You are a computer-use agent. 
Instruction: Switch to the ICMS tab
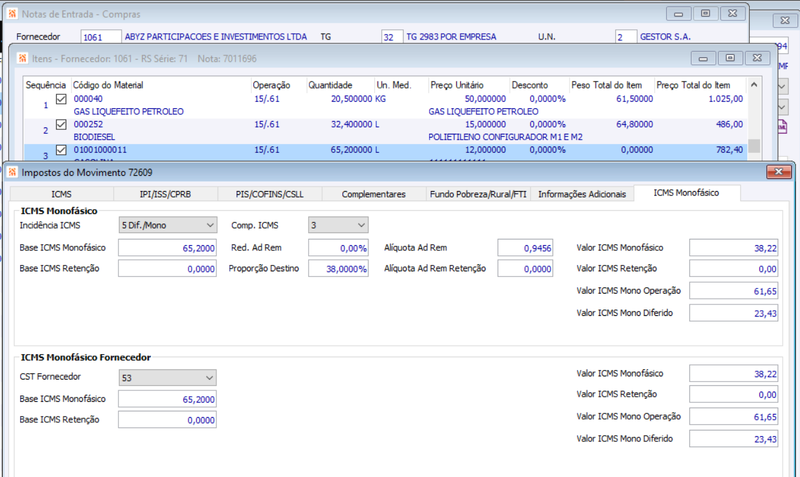pos(61,194)
